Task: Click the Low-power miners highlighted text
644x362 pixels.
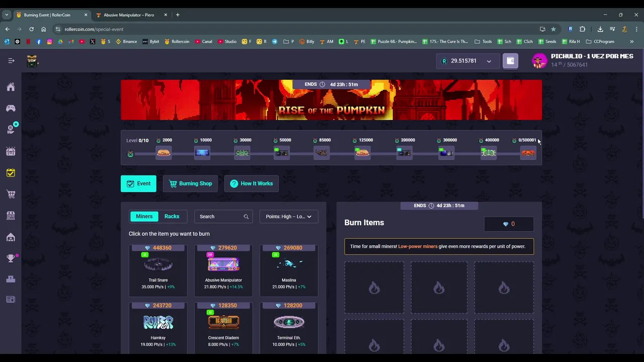Action: pyautogui.click(x=418, y=246)
